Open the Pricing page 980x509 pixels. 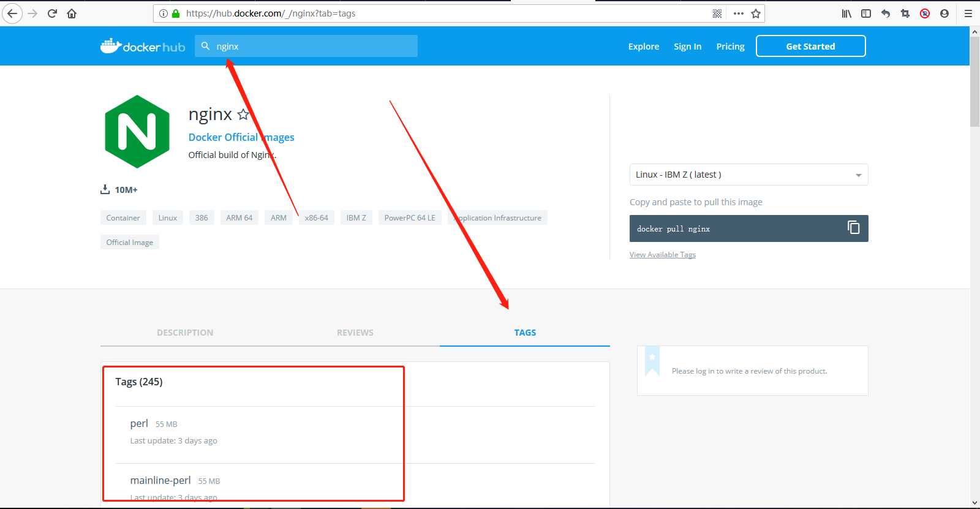pyautogui.click(x=731, y=47)
